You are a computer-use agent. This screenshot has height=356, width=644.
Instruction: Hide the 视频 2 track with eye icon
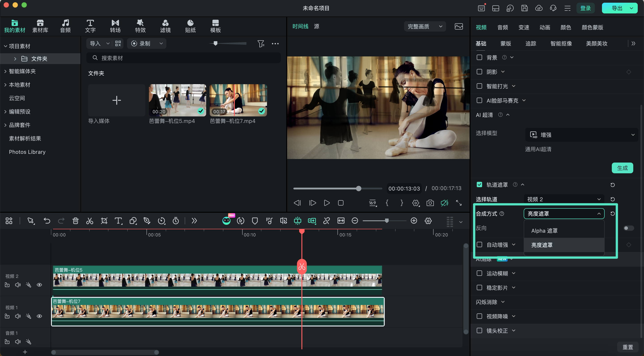(39, 285)
